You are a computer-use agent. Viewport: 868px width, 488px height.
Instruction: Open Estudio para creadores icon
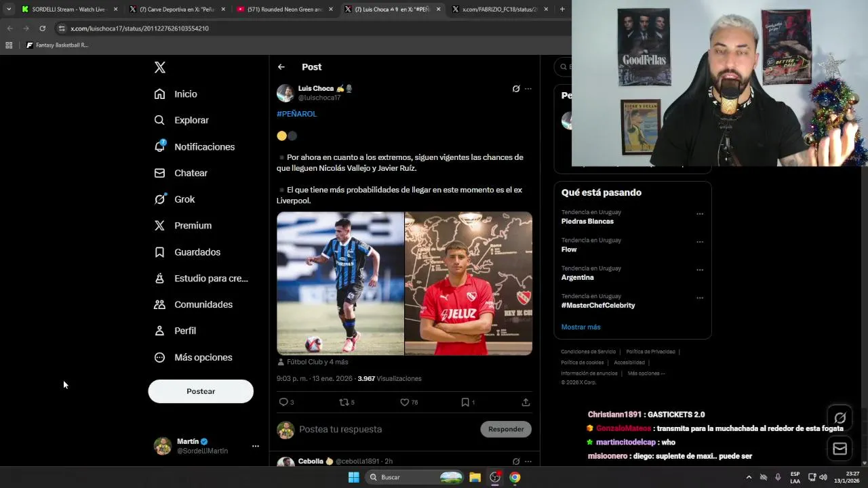click(x=159, y=278)
